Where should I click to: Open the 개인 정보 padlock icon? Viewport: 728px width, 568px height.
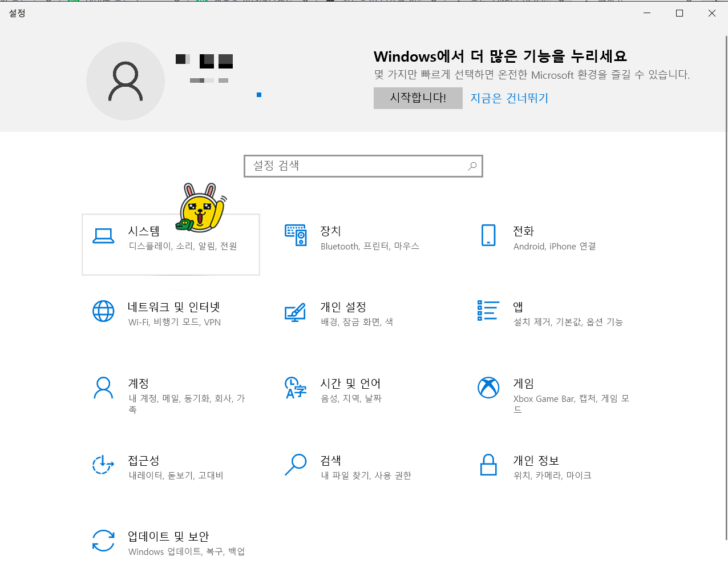pyautogui.click(x=488, y=465)
